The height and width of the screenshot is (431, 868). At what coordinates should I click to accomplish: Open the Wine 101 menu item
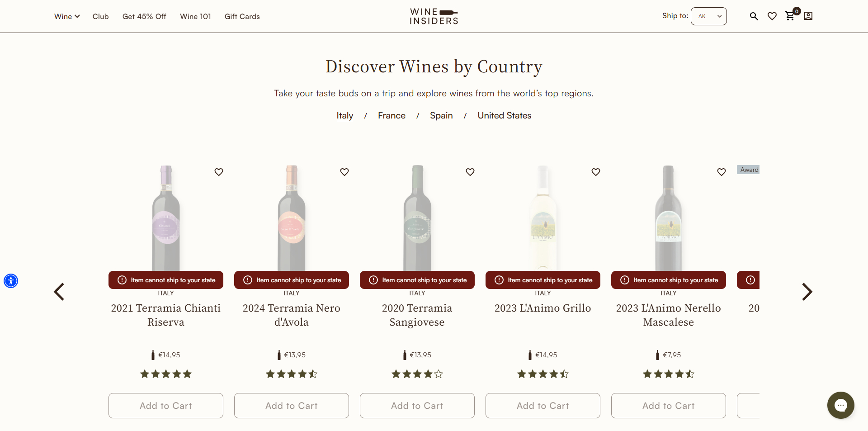click(195, 16)
